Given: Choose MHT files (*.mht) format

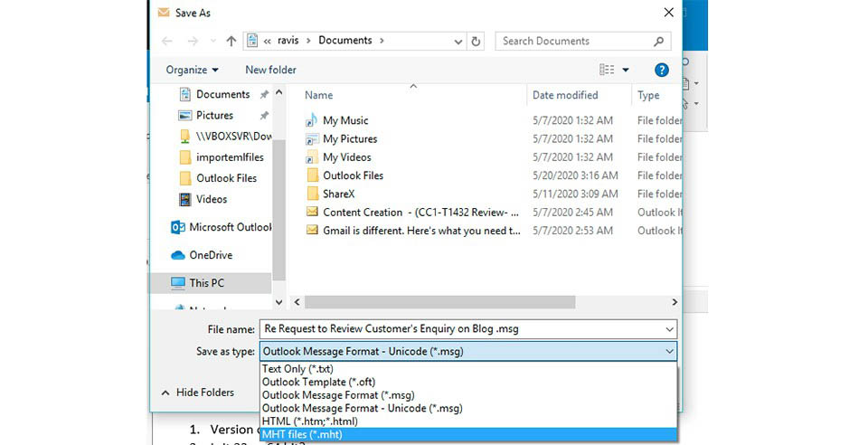Looking at the screenshot, I should click(469, 434).
